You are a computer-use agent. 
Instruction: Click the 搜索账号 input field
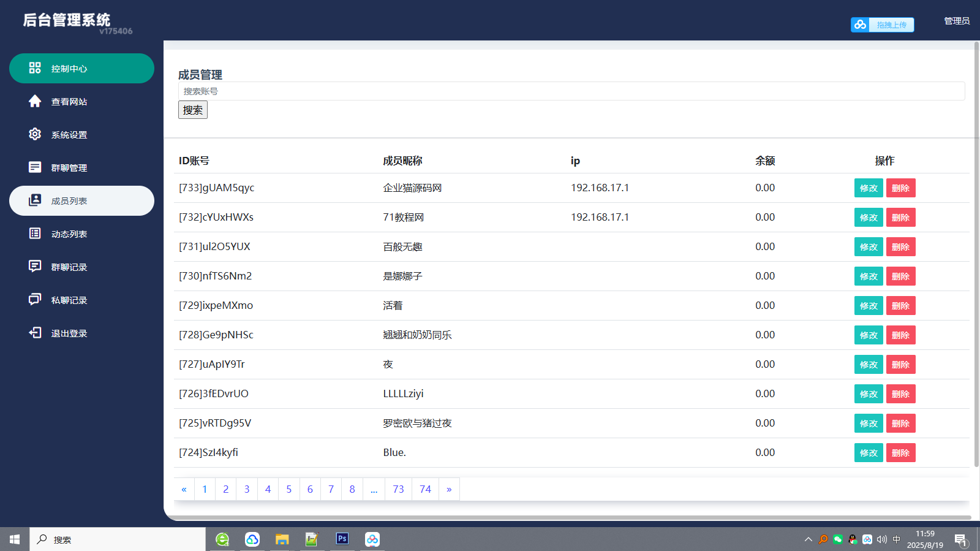point(571,91)
